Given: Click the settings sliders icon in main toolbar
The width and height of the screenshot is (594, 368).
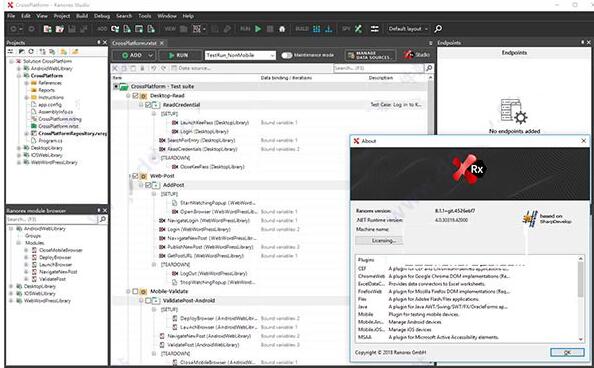Looking at the screenshot, I should 375,29.
